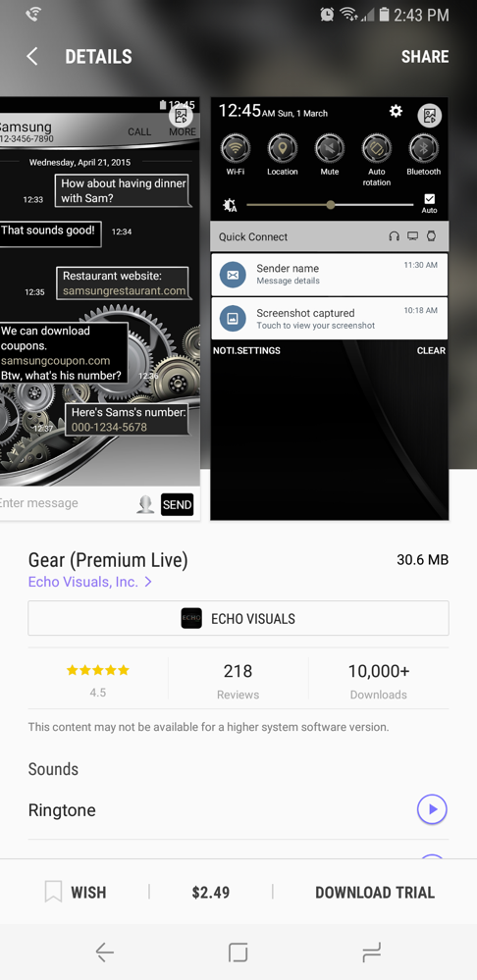Open the Echo Visuals logo icon
477x980 pixels.
(x=191, y=619)
